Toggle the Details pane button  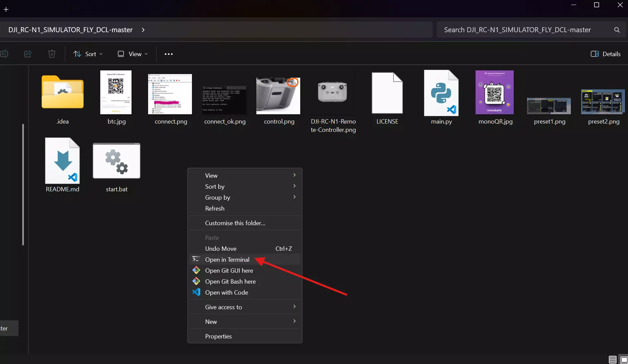(605, 54)
